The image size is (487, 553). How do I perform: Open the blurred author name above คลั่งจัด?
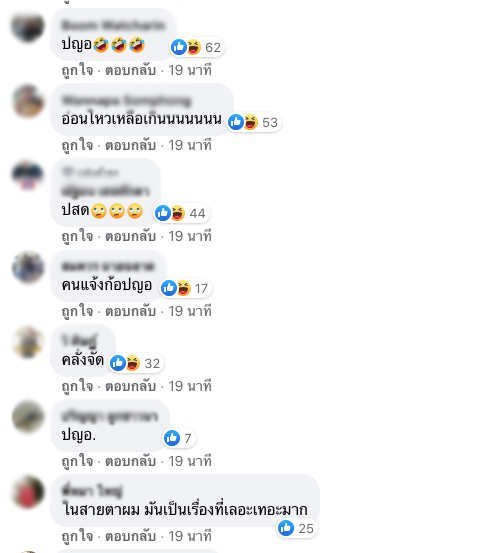tap(80, 341)
